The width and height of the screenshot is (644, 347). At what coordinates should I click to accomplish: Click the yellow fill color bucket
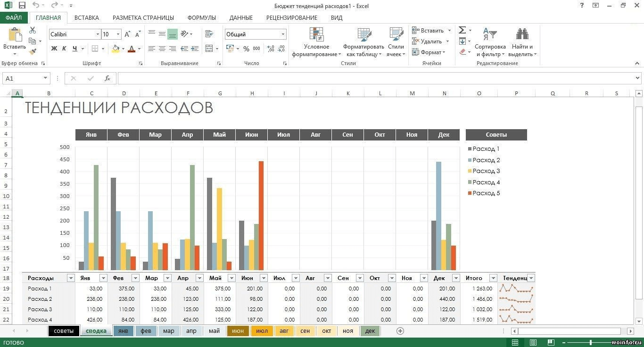pyautogui.click(x=116, y=49)
